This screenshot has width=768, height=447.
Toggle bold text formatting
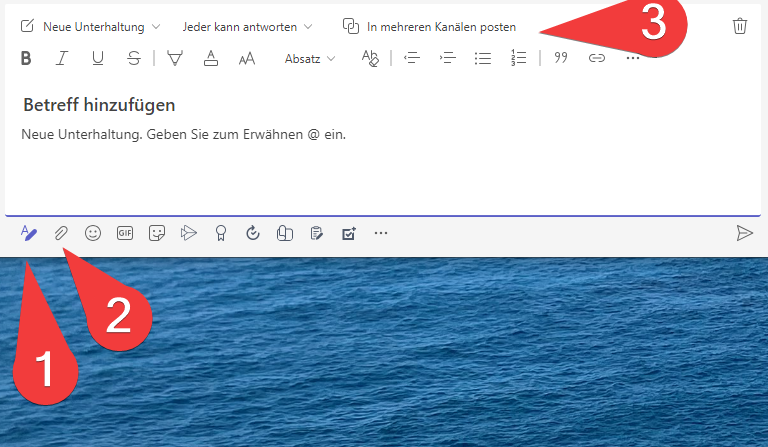point(26,58)
